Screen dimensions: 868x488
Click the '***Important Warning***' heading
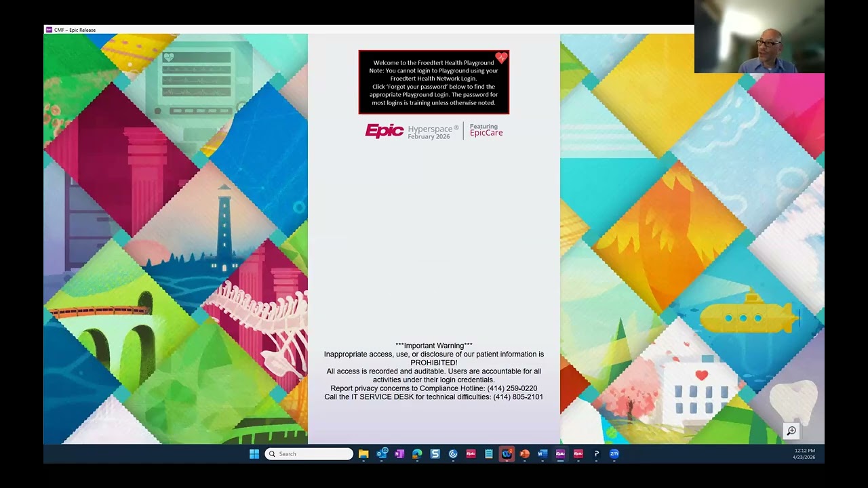click(x=434, y=346)
